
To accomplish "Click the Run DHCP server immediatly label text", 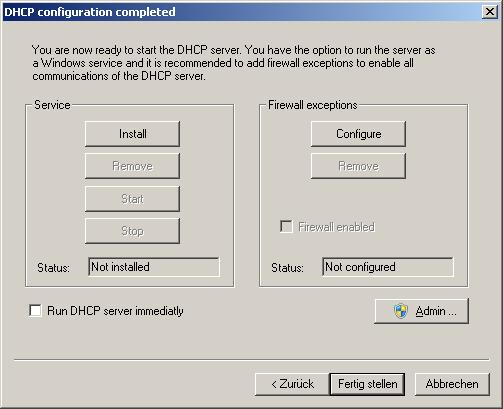I will (115, 311).
